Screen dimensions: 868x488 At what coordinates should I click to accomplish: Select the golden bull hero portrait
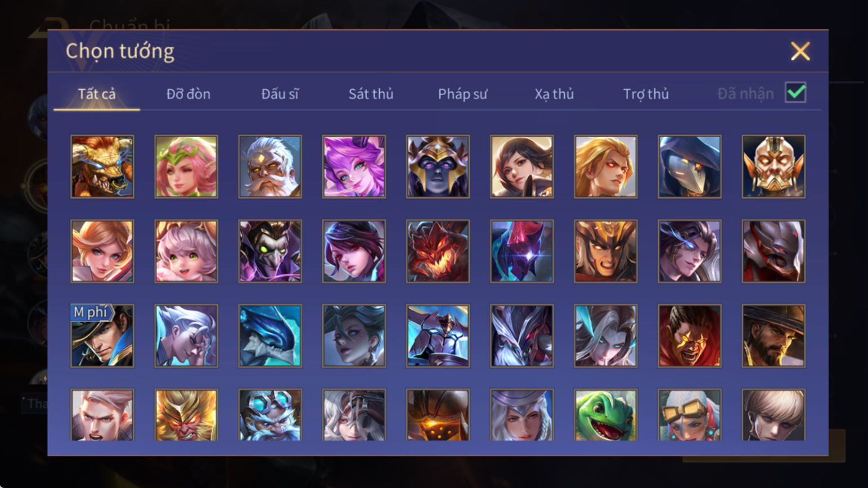[x=102, y=166]
